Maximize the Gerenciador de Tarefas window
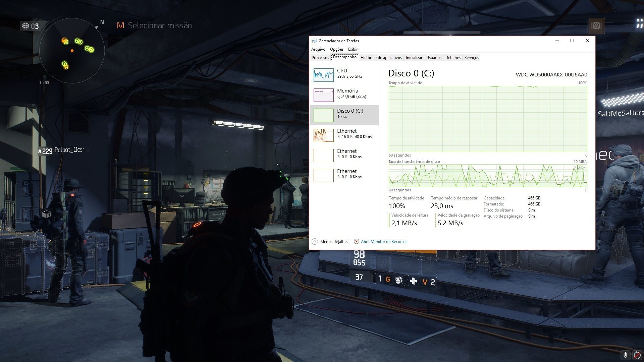The image size is (644, 362). coord(572,41)
